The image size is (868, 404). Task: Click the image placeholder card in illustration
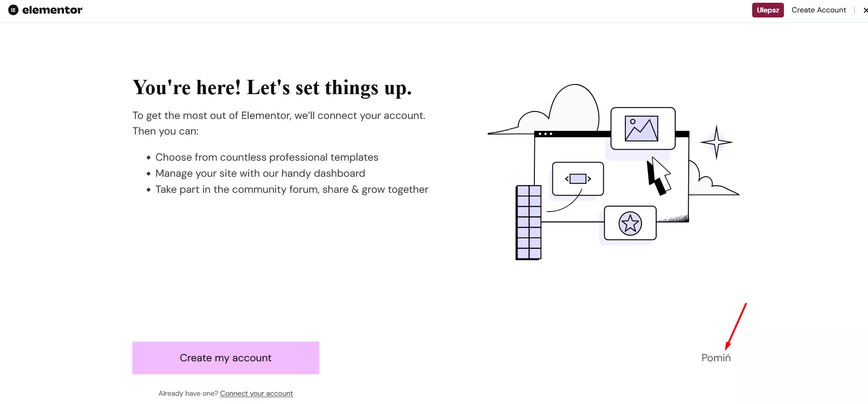[643, 129]
